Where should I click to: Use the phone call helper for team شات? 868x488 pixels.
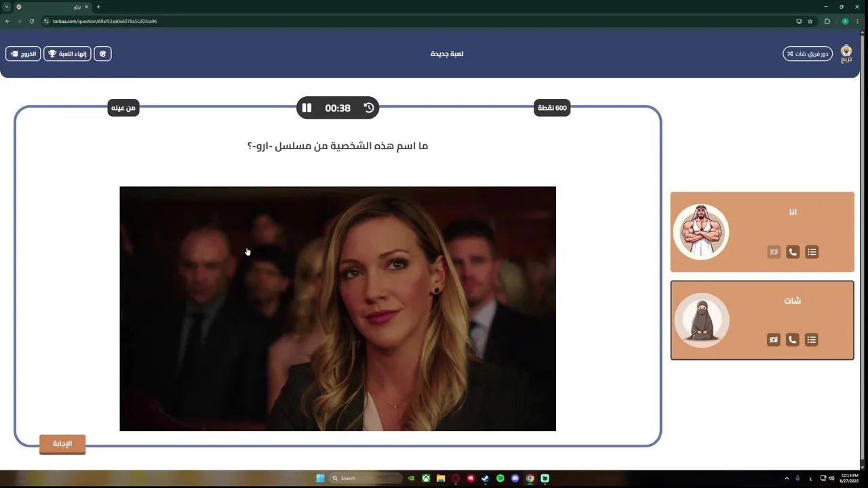[x=793, y=340]
